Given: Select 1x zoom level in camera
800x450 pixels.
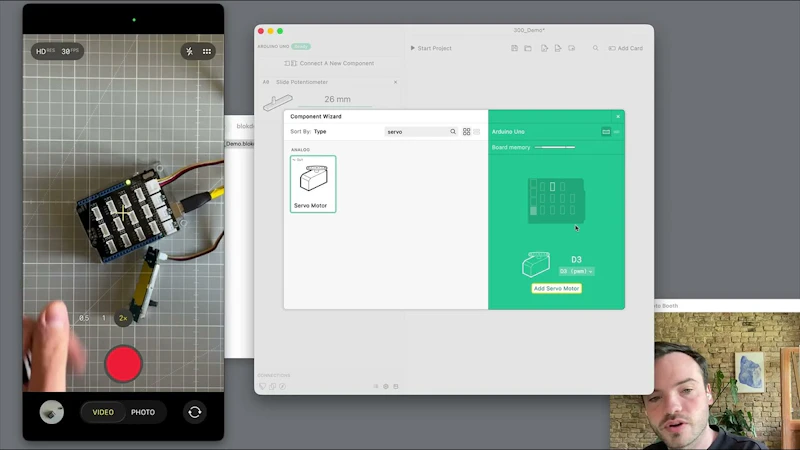Looking at the screenshot, I should tap(104, 318).
